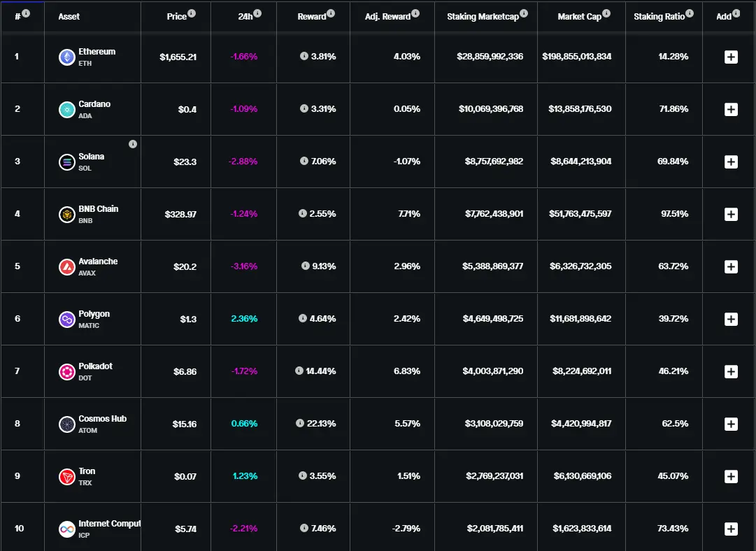Add Internet Computer with the plus button

pyautogui.click(x=731, y=529)
